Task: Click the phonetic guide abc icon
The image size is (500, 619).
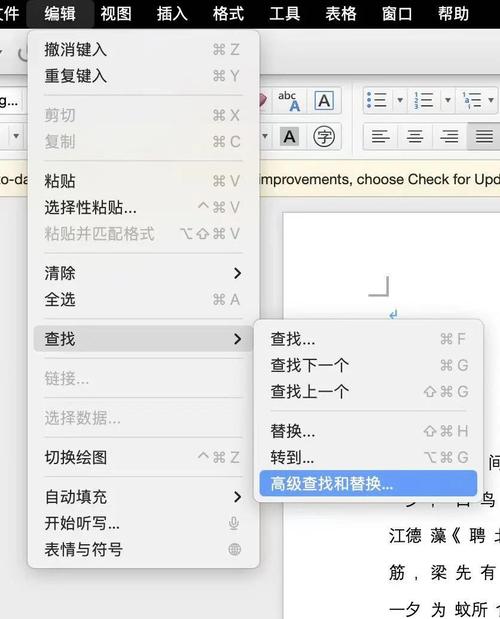Action: click(289, 101)
